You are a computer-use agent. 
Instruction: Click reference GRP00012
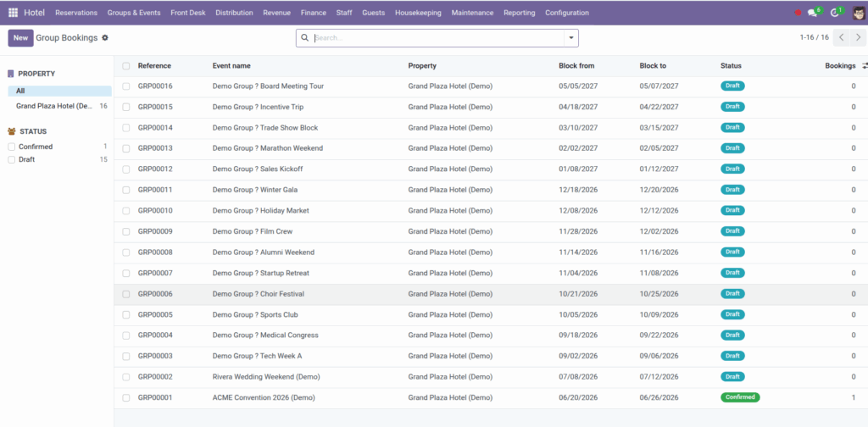click(x=155, y=169)
